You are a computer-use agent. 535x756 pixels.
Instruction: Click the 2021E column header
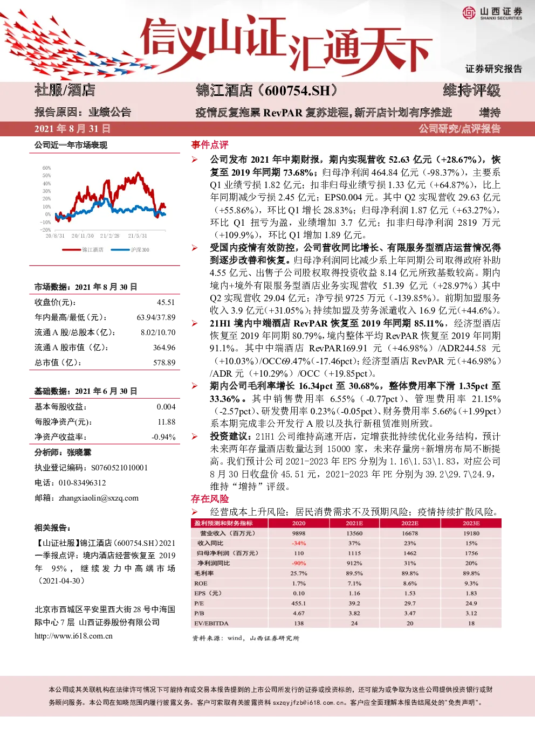(354, 523)
